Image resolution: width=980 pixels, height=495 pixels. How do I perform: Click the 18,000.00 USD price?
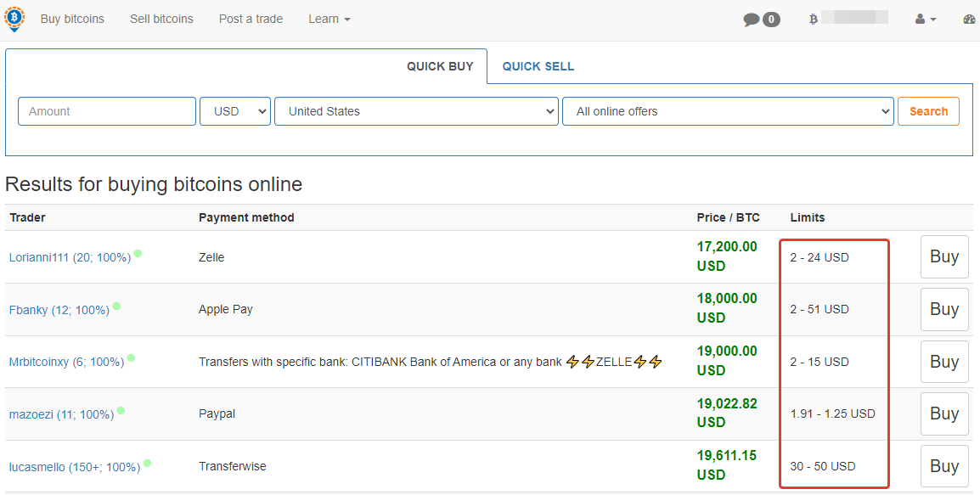(727, 308)
